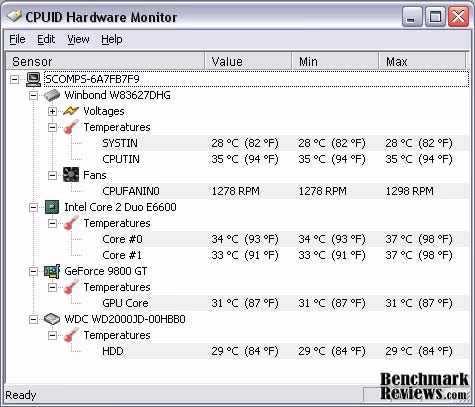Select the HDD temperature row

(x=285, y=351)
